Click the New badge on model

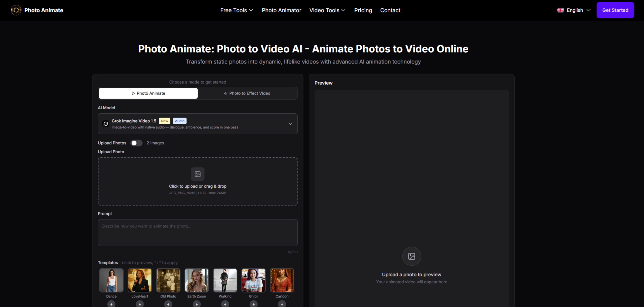(165, 121)
